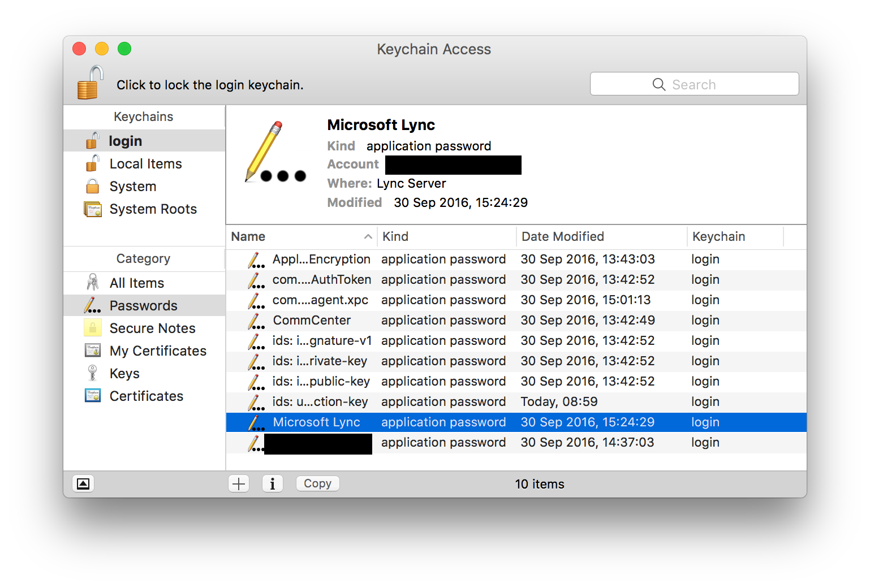Click the Passwords pencil icon in sidebar

click(x=93, y=305)
